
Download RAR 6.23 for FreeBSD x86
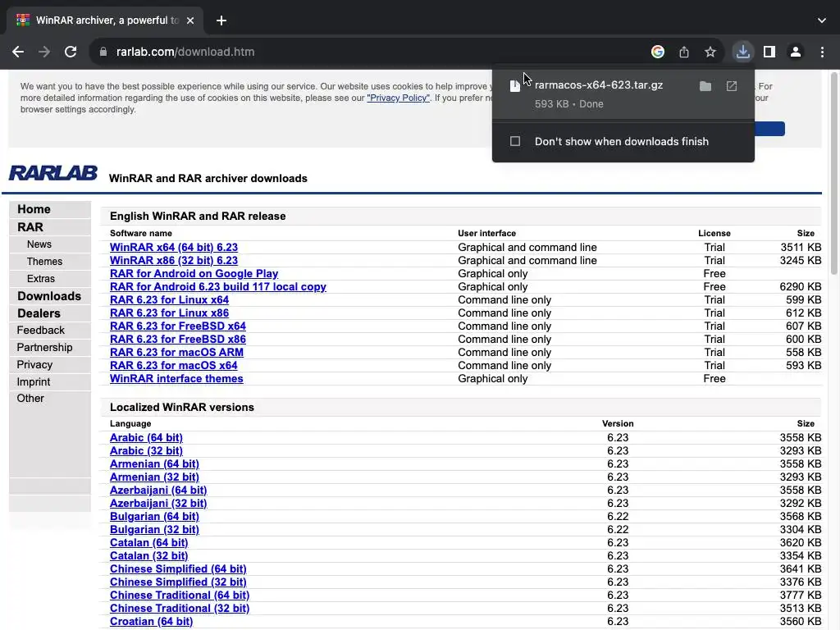tap(178, 339)
